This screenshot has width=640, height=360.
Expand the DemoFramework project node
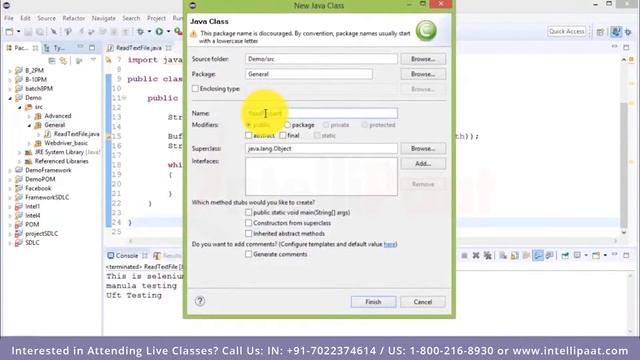click(x=10, y=171)
